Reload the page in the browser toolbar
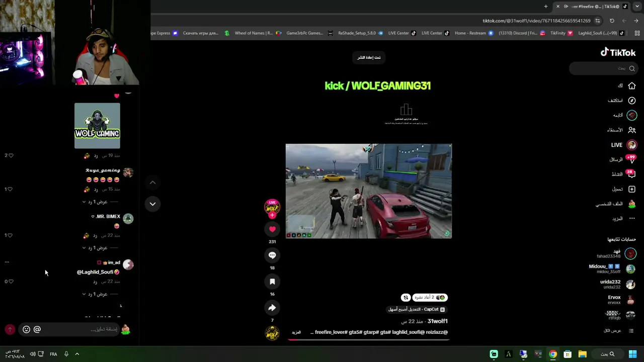 (x=612, y=21)
